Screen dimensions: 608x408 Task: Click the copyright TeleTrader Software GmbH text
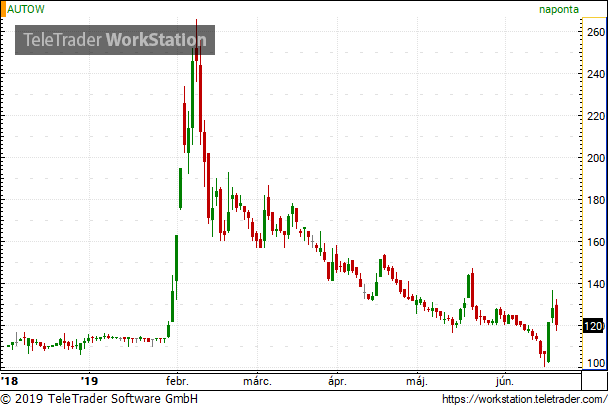click(99, 399)
